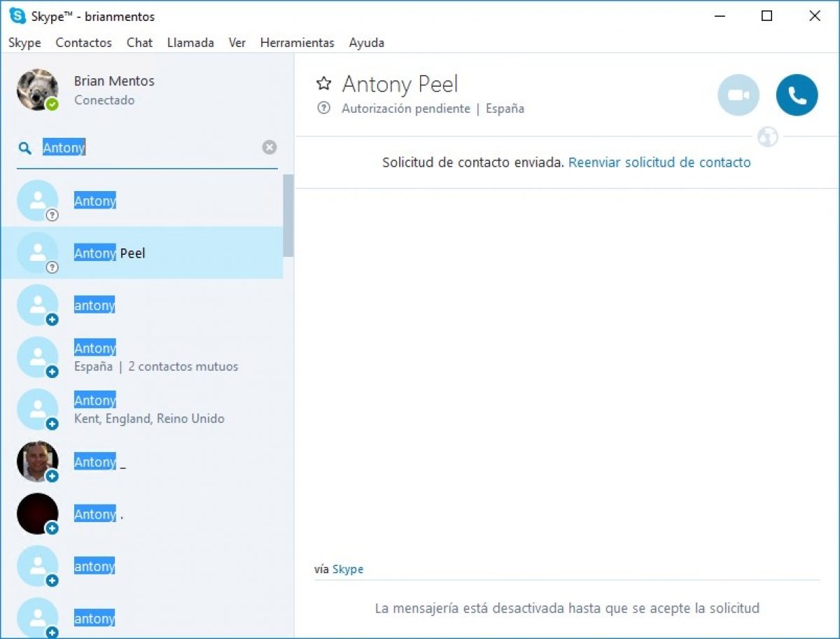
Task: Click the contact list scrollbar thumb
Action: [288, 216]
